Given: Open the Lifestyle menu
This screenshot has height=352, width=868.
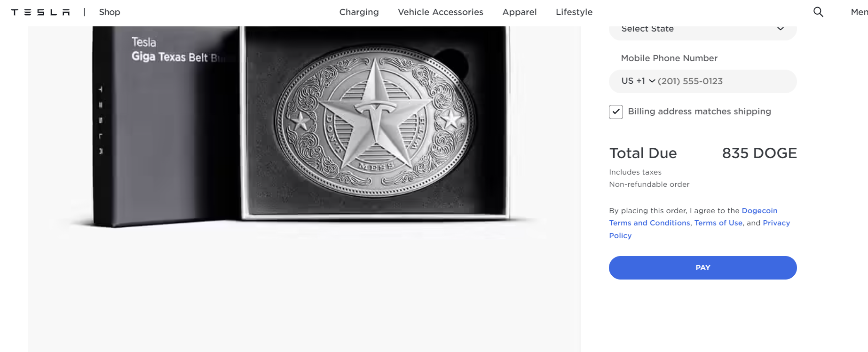Looking at the screenshot, I should 574,12.
